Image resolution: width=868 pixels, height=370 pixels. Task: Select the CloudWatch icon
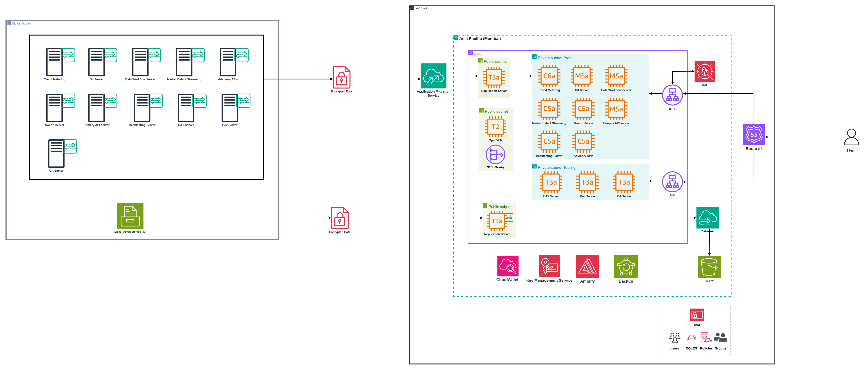(x=508, y=266)
